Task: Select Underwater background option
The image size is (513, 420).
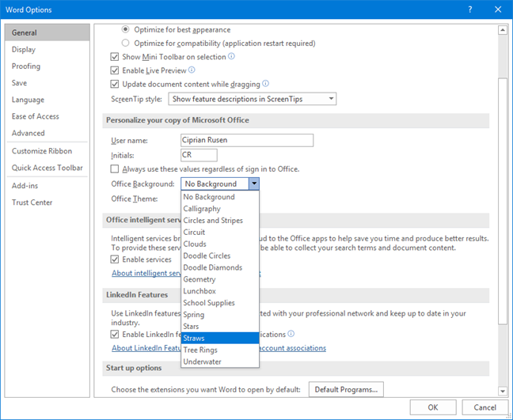Action: (x=220, y=361)
